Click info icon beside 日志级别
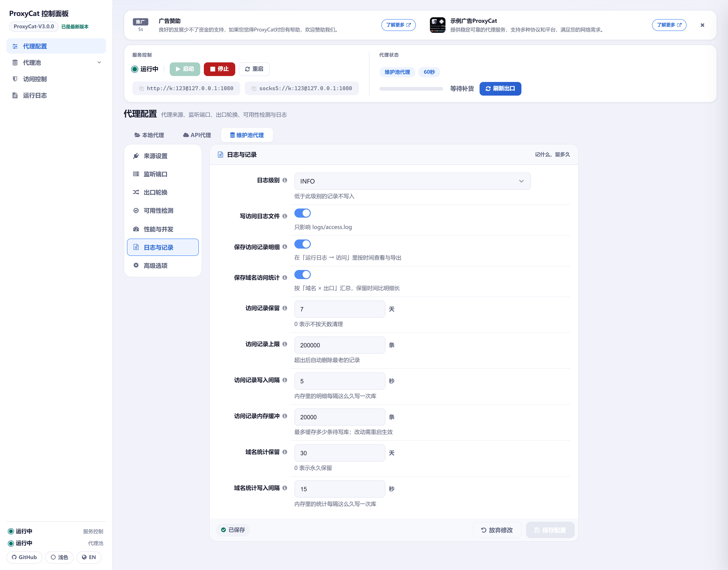Screen dimensions: 728x570 point(285,180)
